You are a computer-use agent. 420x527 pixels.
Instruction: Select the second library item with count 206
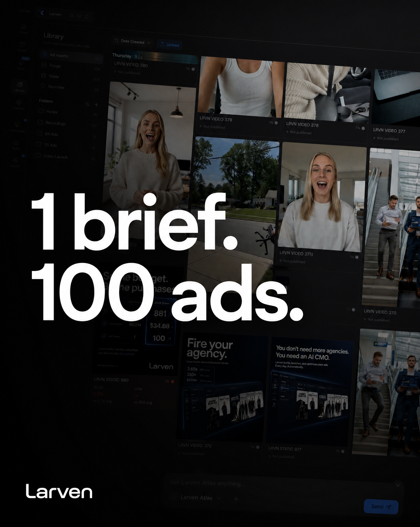pos(71,67)
